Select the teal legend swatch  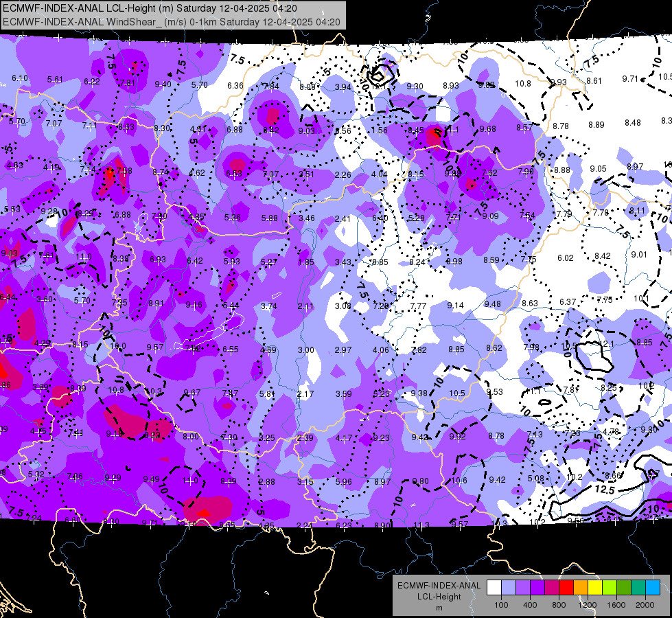(x=638, y=587)
